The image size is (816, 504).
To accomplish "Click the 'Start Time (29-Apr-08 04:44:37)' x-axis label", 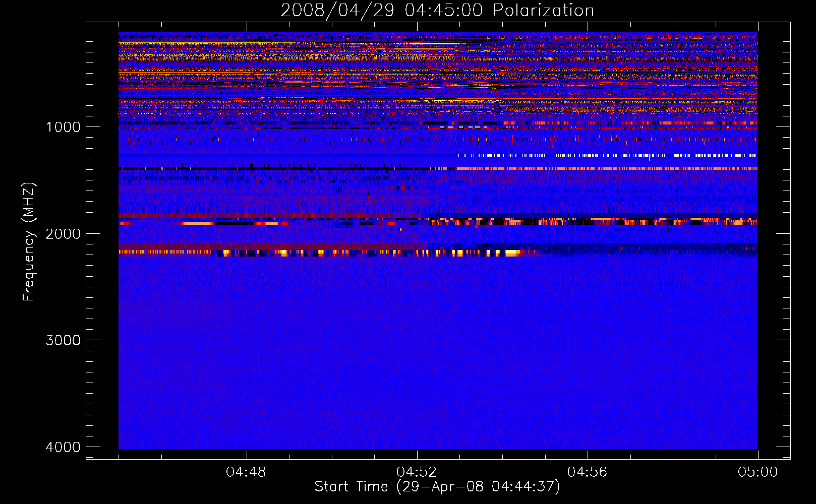I will point(437,486).
